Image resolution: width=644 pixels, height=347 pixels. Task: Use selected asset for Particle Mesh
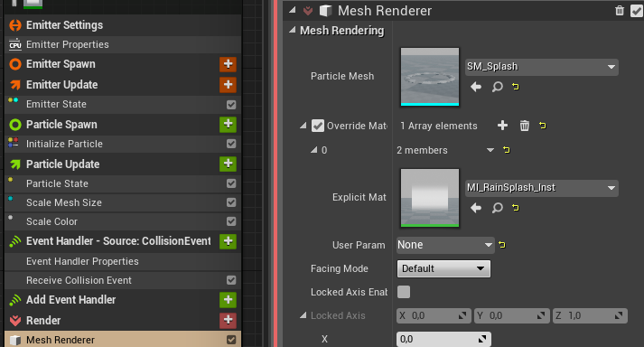476,87
